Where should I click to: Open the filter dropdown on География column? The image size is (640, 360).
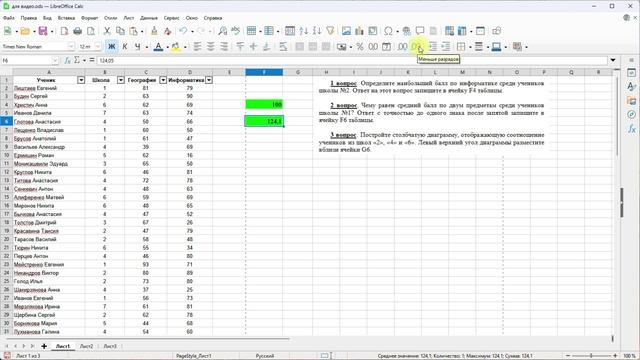tap(163, 80)
